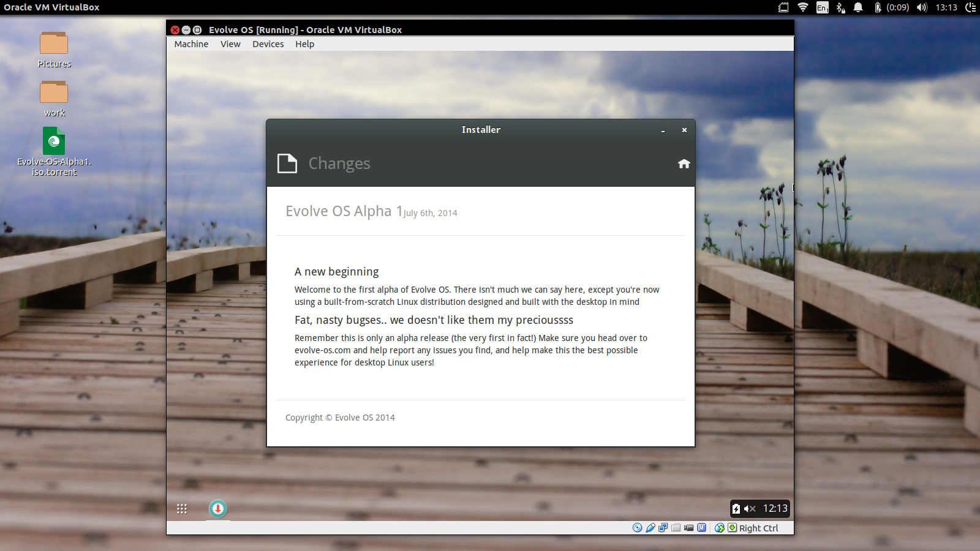The height and width of the screenshot is (551, 980).
Task: Click the network adapters icon in VirtualBox status bar
Action: click(x=663, y=528)
